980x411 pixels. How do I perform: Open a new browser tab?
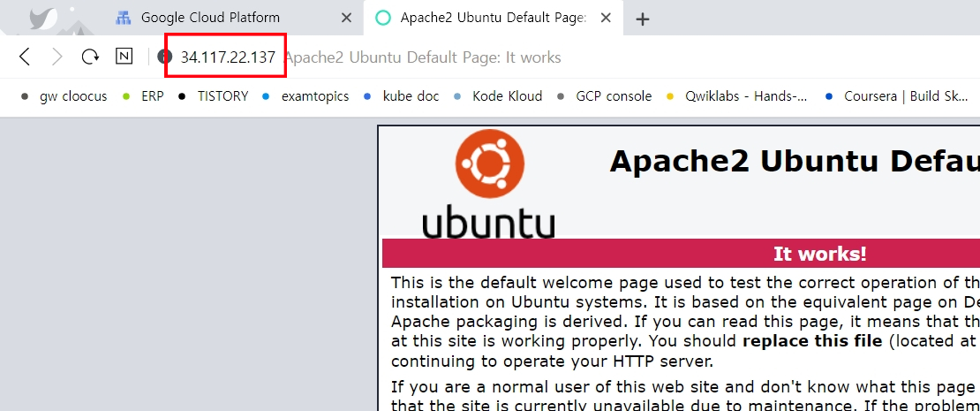pyautogui.click(x=642, y=19)
